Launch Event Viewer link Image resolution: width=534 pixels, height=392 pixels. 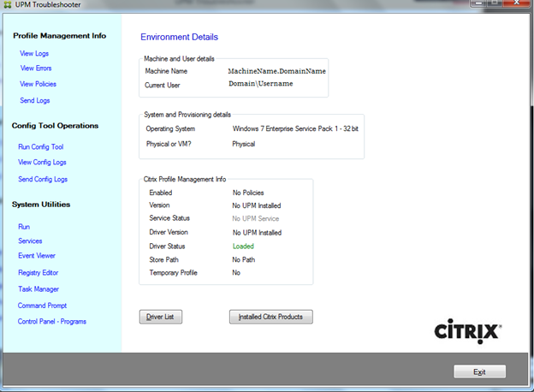pos(37,256)
